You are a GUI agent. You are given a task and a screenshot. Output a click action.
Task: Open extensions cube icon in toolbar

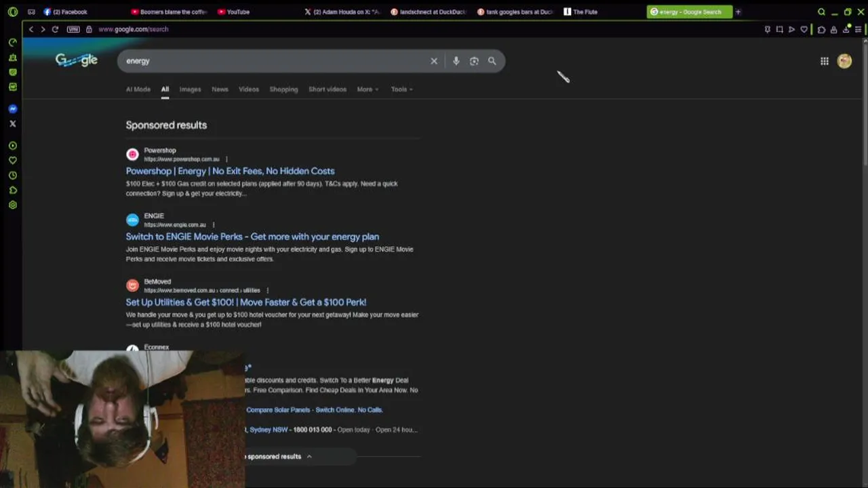click(x=821, y=29)
